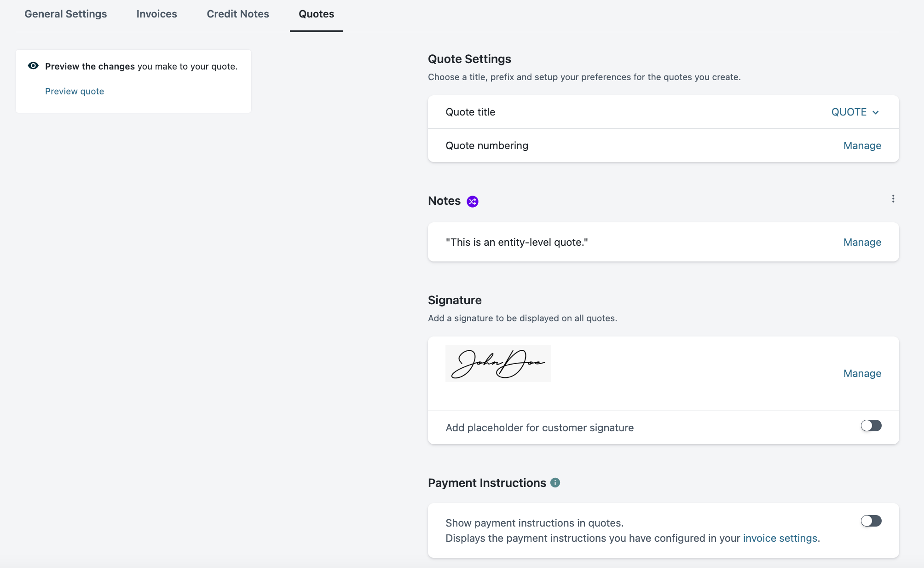Select the Quotes tab
The width and height of the screenshot is (924, 568).
(316, 14)
